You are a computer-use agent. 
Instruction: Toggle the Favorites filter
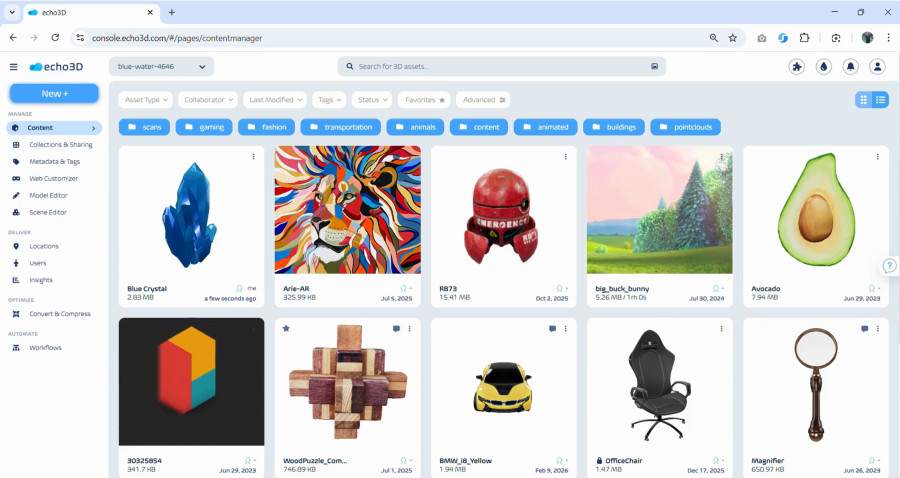coord(424,100)
